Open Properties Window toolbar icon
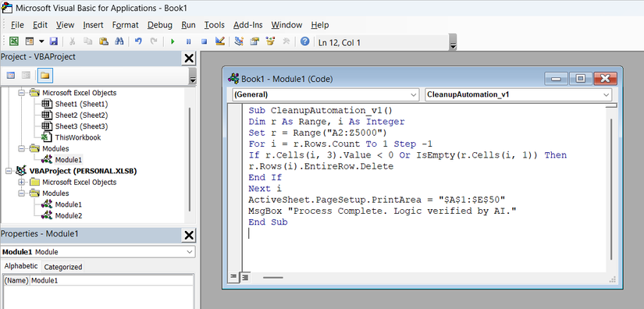 click(x=254, y=41)
